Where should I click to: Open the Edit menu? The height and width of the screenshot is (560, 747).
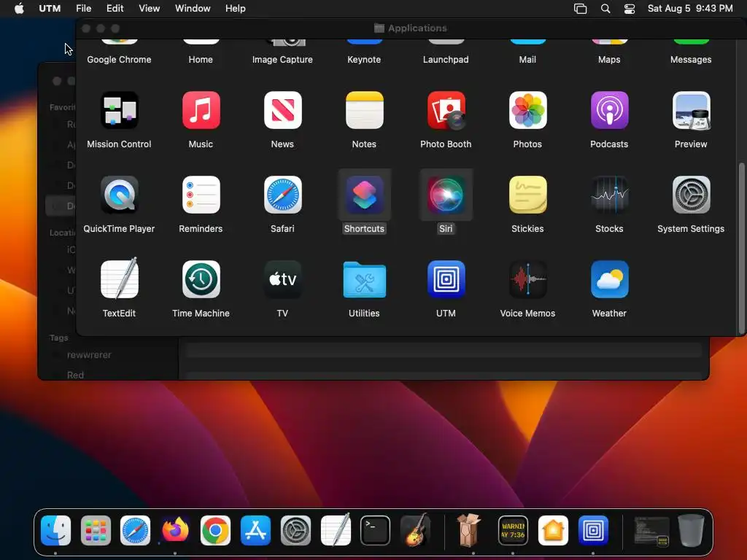(115, 8)
